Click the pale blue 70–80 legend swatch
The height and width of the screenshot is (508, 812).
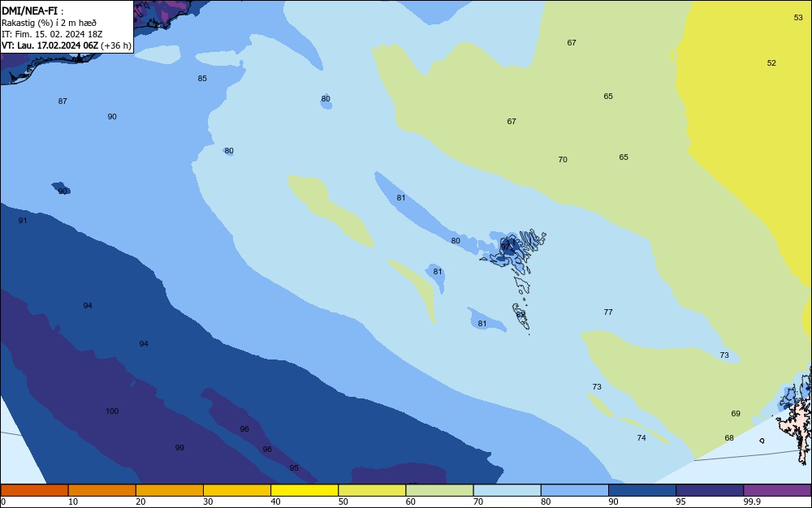click(507, 490)
